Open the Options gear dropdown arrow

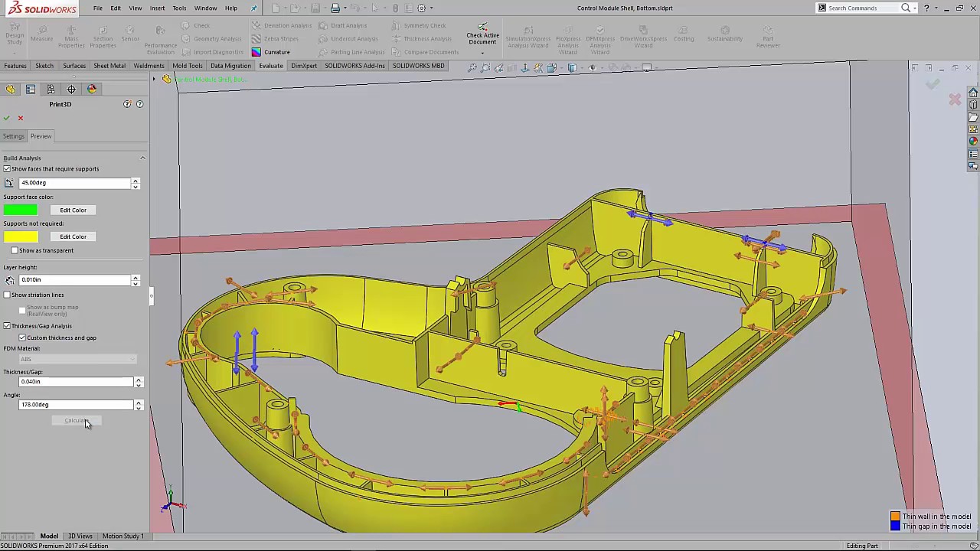(x=431, y=8)
